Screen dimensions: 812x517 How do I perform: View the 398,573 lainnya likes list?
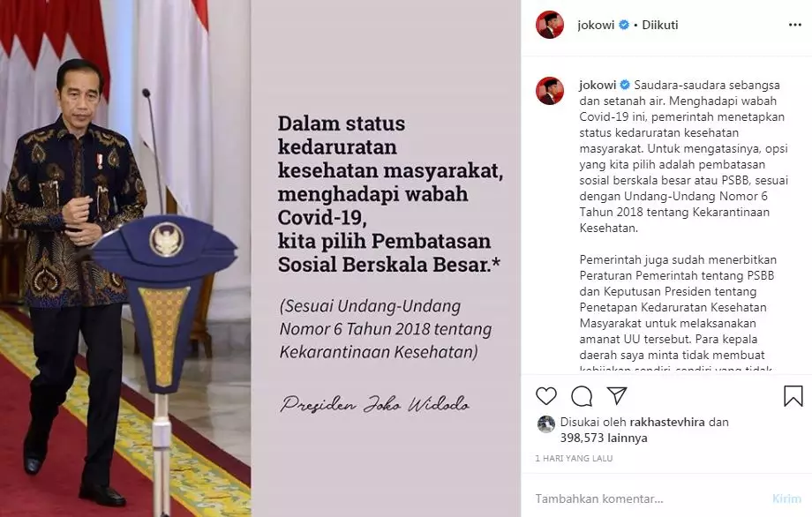604,438
